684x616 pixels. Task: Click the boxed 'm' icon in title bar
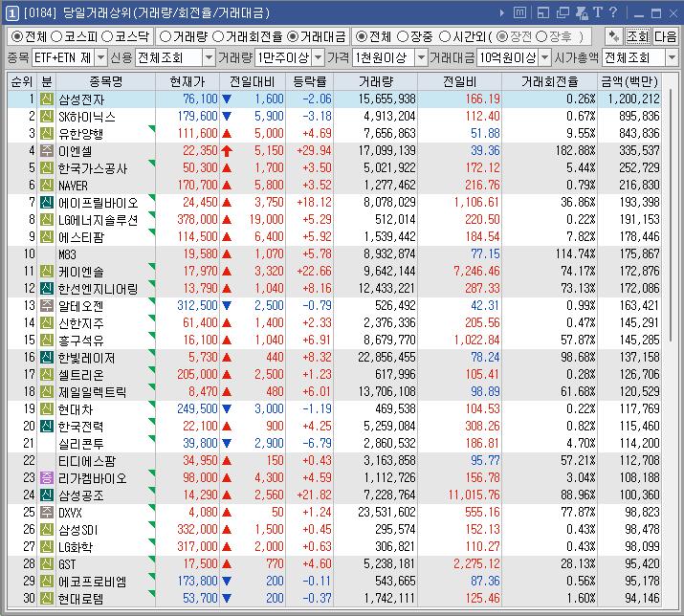point(519,12)
